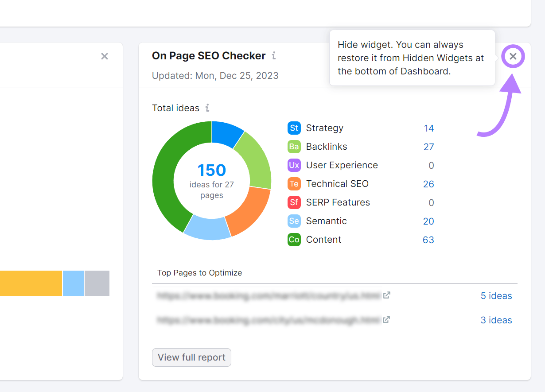Click the User Experience category icon
Screen dimensions: 545x392
(294, 165)
